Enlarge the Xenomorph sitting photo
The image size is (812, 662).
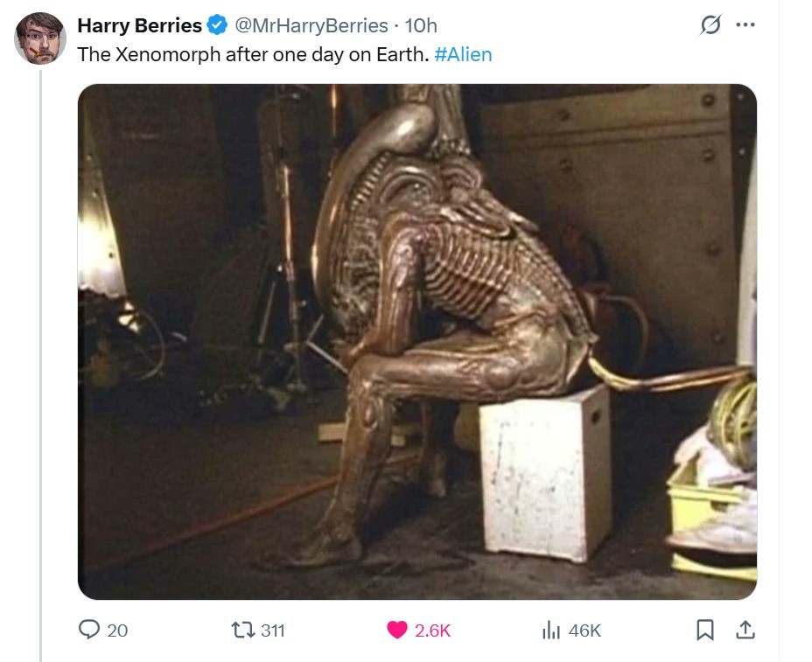(x=417, y=342)
